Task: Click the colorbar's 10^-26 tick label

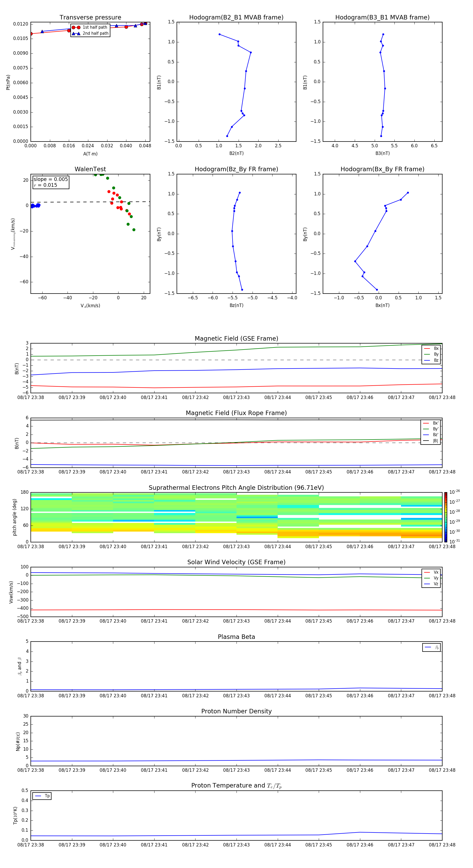Action: pyautogui.click(x=455, y=492)
